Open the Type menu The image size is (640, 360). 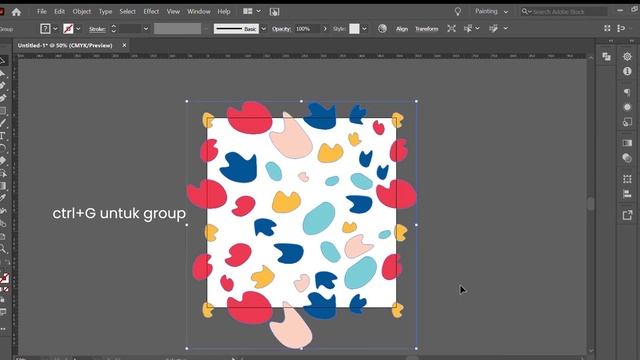(105, 11)
